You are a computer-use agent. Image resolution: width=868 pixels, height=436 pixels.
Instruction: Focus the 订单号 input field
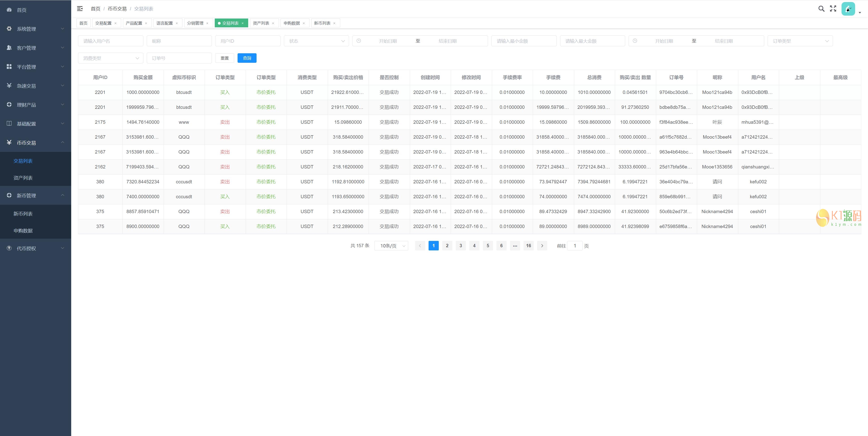tap(179, 58)
